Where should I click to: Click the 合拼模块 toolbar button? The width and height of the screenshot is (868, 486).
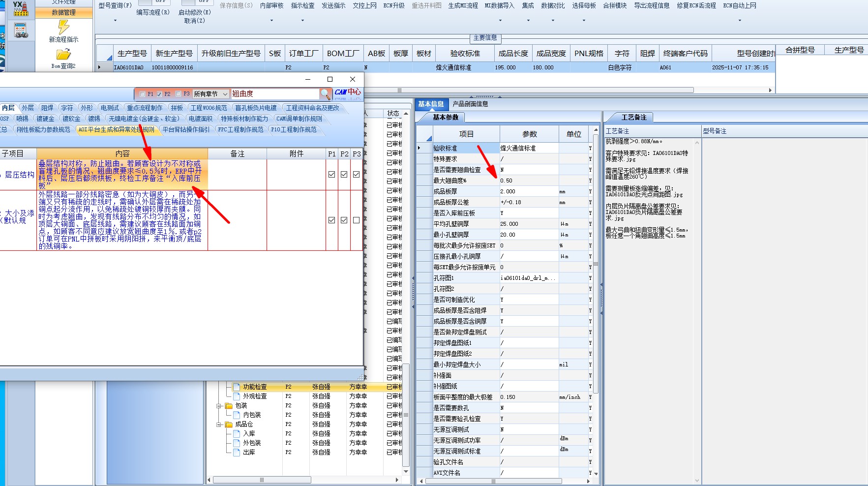click(x=615, y=5)
